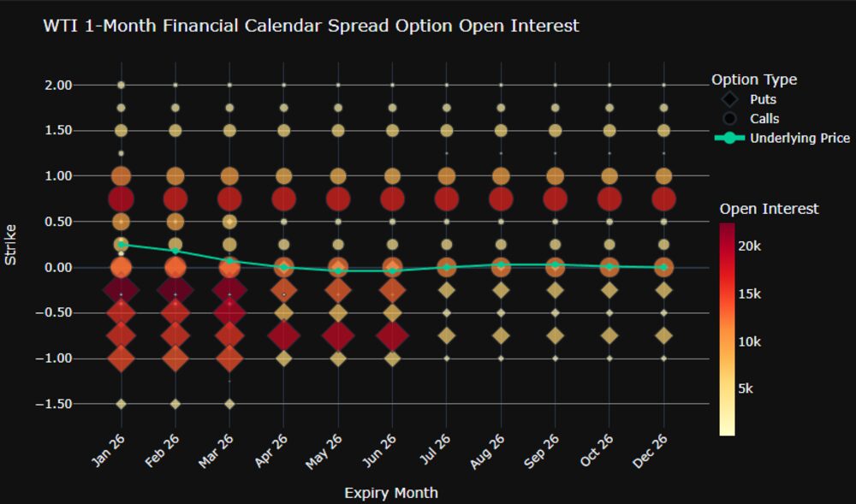This screenshot has width=856, height=504.
Task: Click the Jul 26 call bubble at 1.50 strike
Action: 446,130
